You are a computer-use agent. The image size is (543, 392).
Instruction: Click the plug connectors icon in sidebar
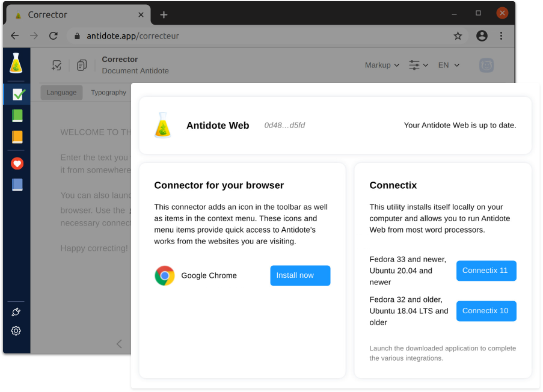[x=16, y=312]
